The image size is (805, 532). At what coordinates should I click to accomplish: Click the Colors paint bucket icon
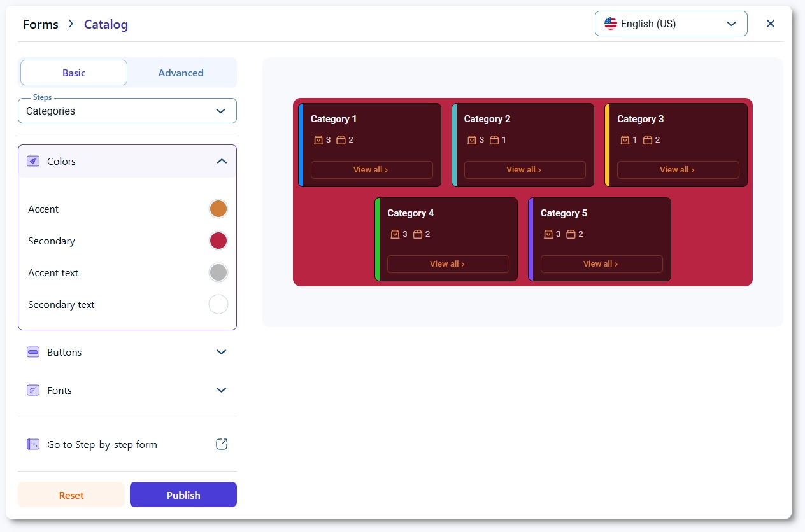coord(33,162)
